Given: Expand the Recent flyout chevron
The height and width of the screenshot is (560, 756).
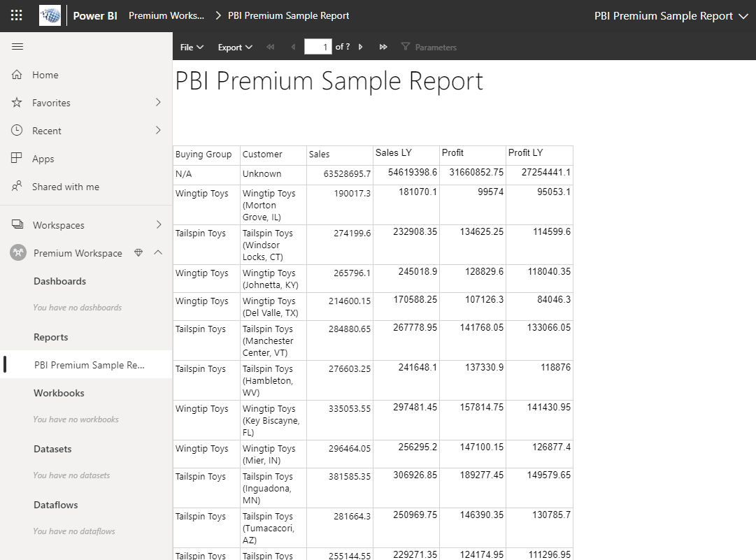Looking at the screenshot, I should click(158, 131).
